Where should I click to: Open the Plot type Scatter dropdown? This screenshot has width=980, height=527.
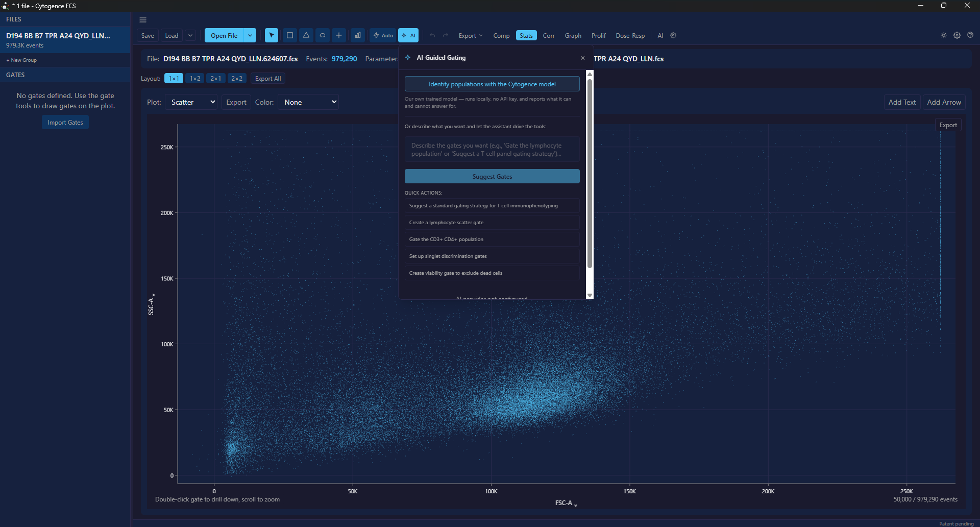[x=191, y=102]
